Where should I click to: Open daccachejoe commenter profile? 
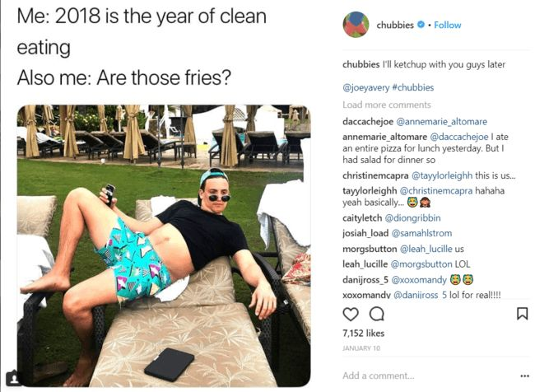pos(368,122)
